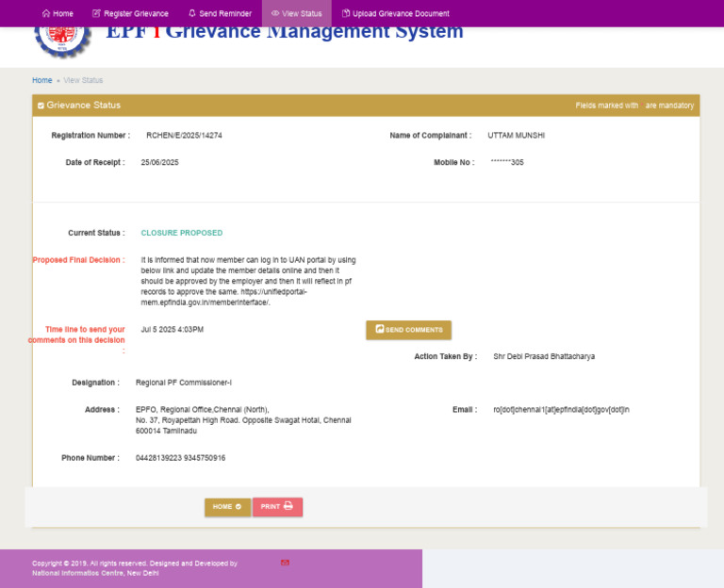The height and width of the screenshot is (588, 724).
Task: Click the bell icon beside Send Reminder
Action: pos(192,13)
